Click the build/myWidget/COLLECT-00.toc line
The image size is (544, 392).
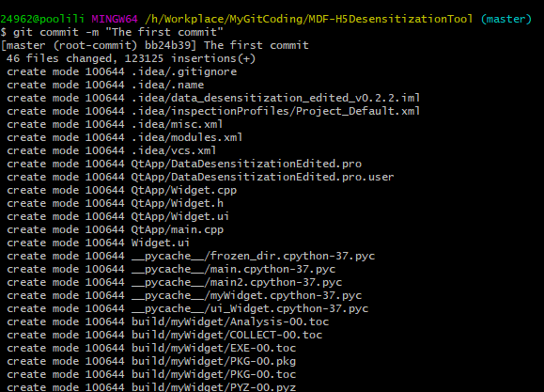[x=164, y=336]
